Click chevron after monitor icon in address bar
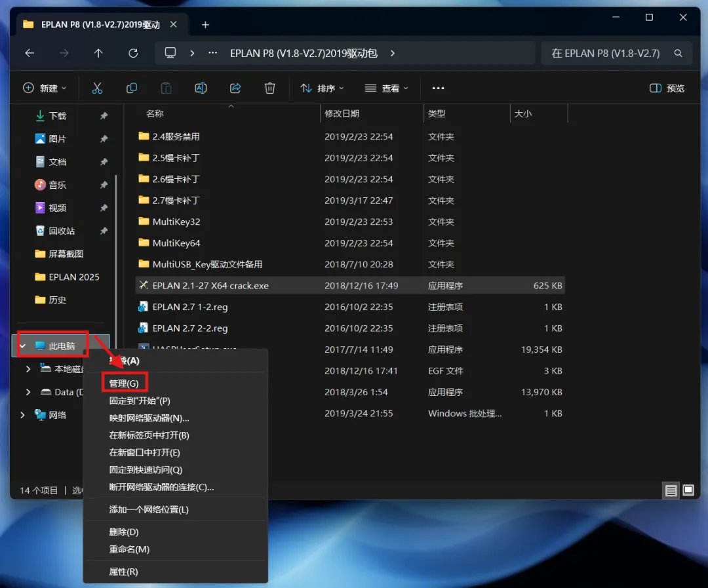The height and width of the screenshot is (588, 708). [192, 53]
